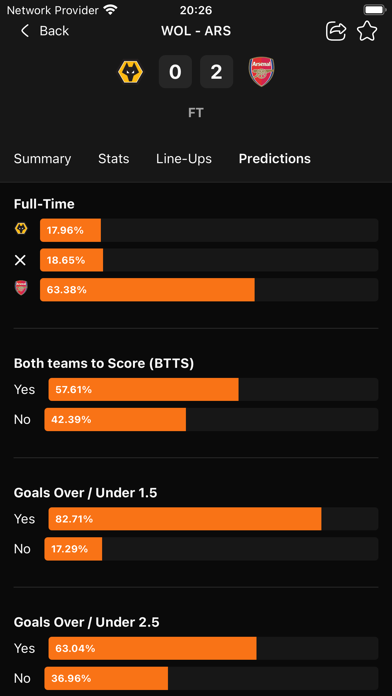Tap the Arsenal crest beside the score
The image size is (392, 696).
[262, 71]
